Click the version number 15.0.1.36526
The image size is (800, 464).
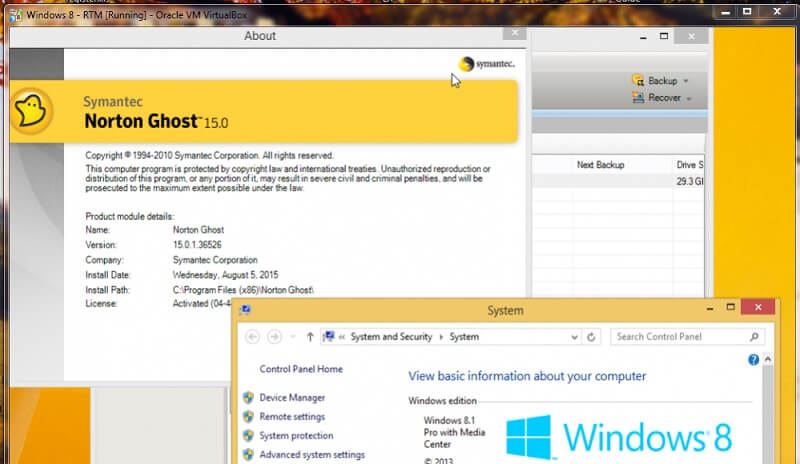point(197,245)
